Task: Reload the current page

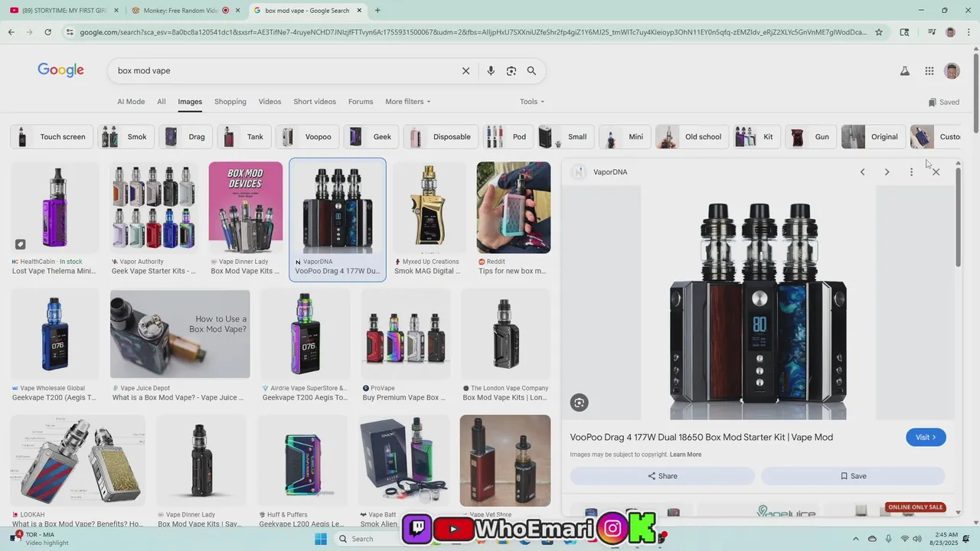Action: point(47,32)
